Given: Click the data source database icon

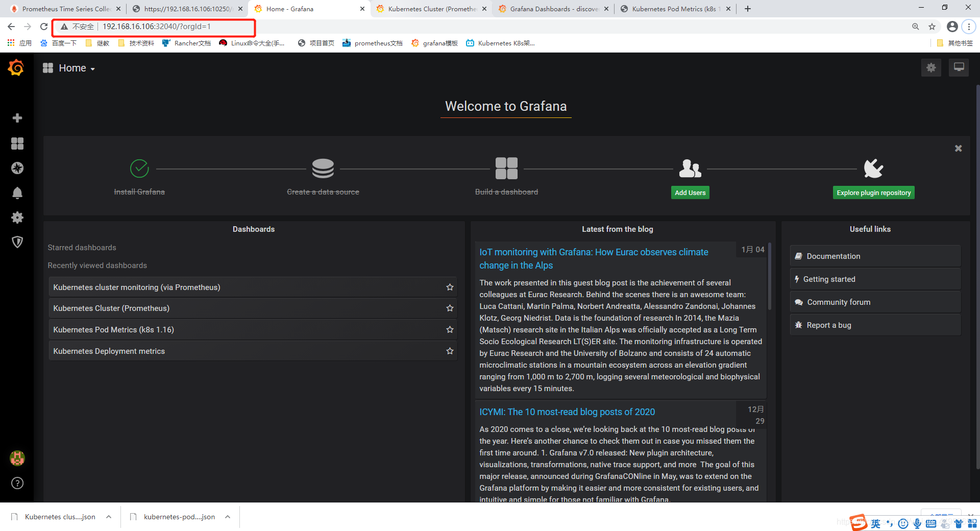Looking at the screenshot, I should 323,168.
